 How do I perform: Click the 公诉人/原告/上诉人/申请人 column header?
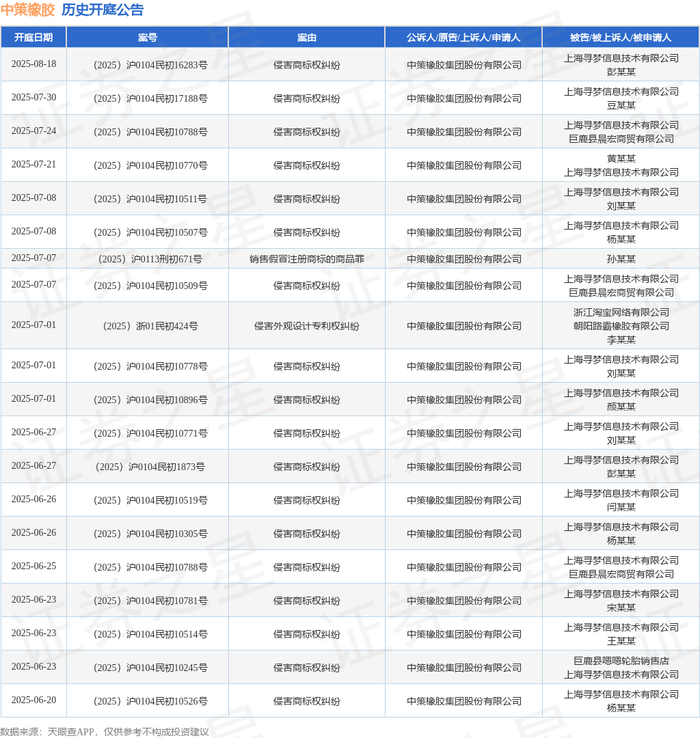463,38
